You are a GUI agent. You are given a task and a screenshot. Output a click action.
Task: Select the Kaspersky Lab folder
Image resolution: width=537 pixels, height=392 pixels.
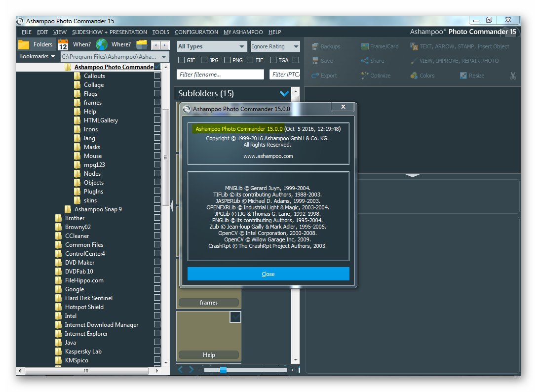tap(83, 351)
